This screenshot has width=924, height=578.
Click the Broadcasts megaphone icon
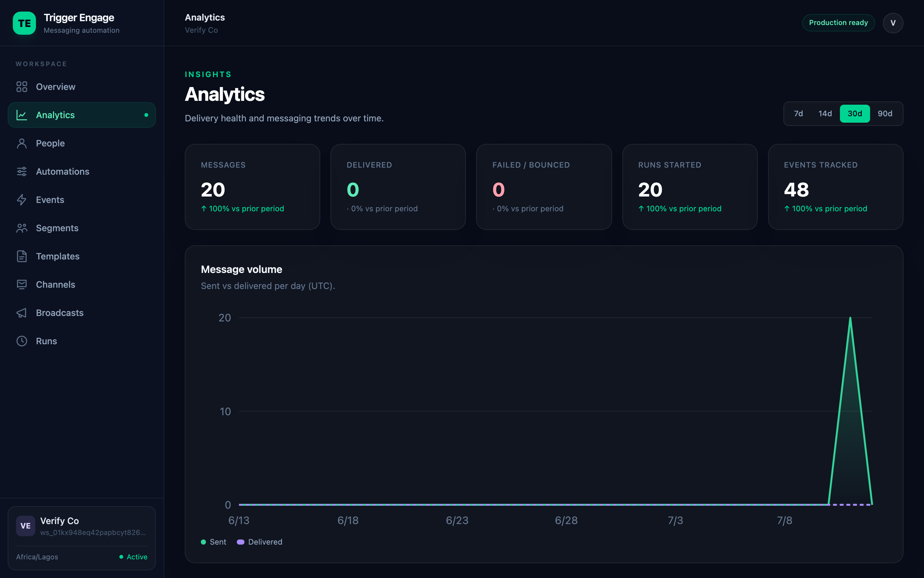pyautogui.click(x=22, y=313)
